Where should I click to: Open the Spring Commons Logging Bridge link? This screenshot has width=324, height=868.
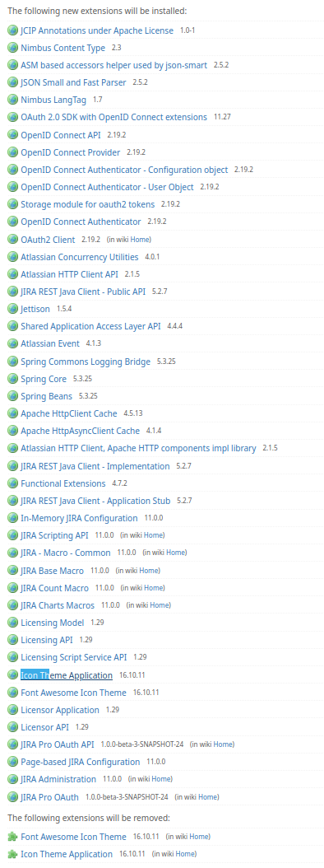[x=86, y=362]
